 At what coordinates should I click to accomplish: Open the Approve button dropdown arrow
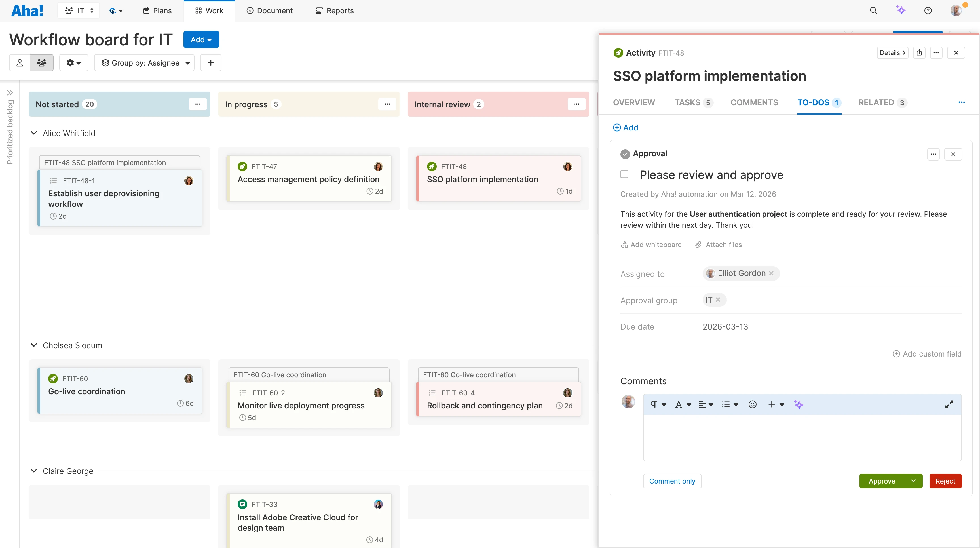[914, 481]
